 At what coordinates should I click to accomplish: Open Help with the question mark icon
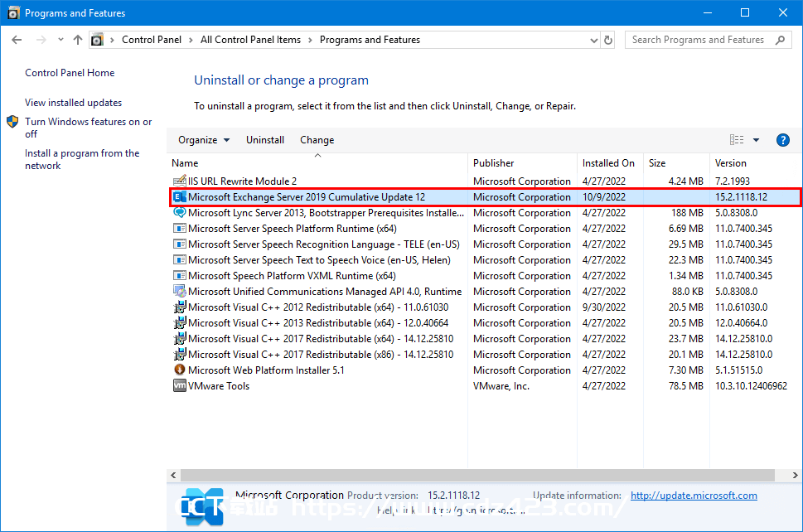pos(782,140)
